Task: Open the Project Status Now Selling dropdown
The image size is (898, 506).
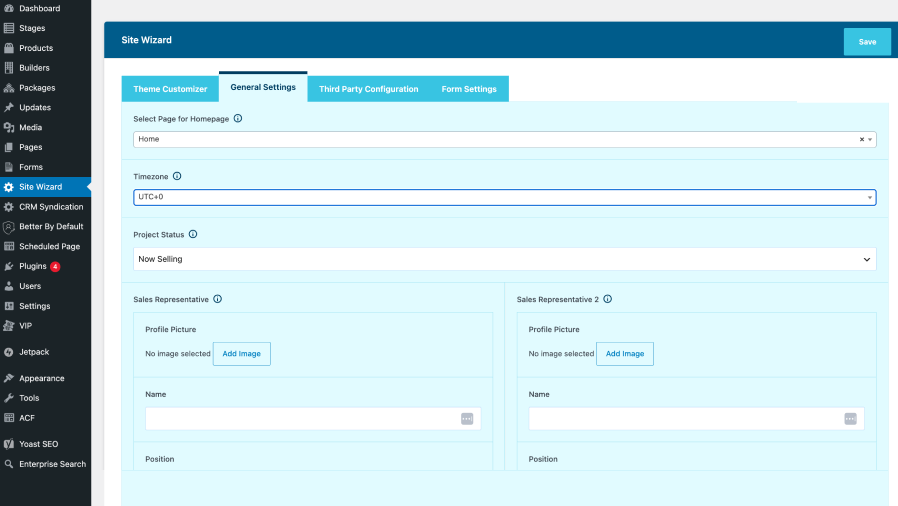Action: [505, 259]
